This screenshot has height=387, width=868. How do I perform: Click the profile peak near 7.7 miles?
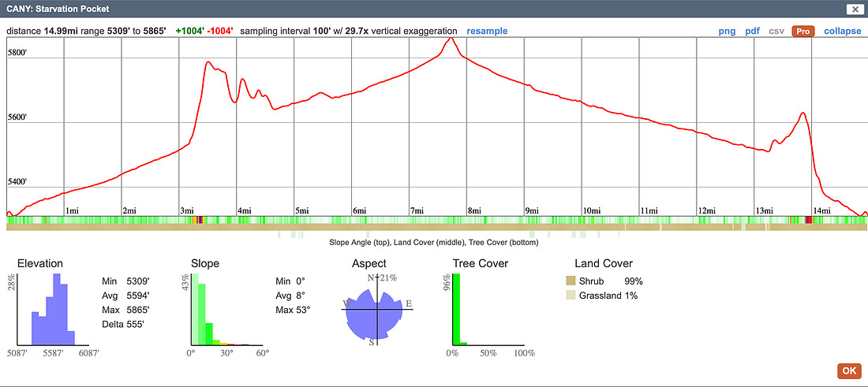(451, 38)
